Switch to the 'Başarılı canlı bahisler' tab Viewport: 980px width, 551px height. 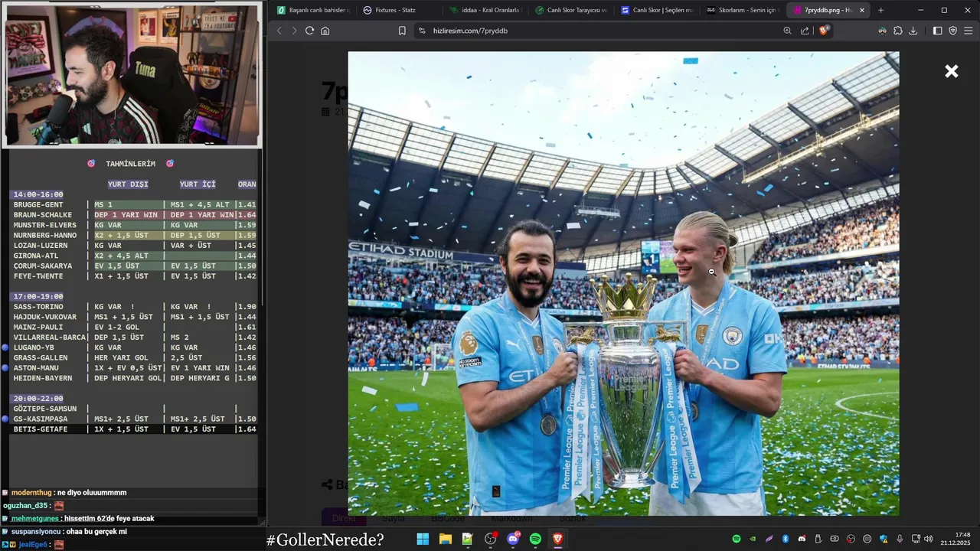[x=313, y=10]
